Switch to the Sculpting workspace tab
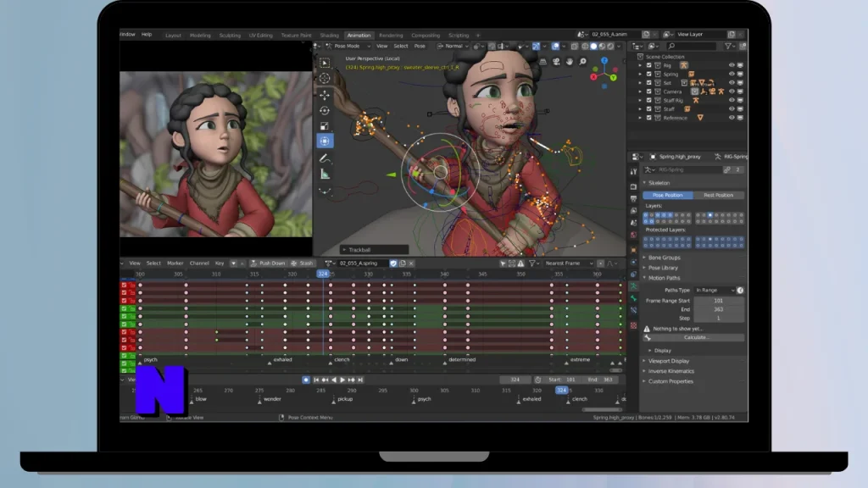Screen dimensions: 868x488 click(x=230, y=36)
